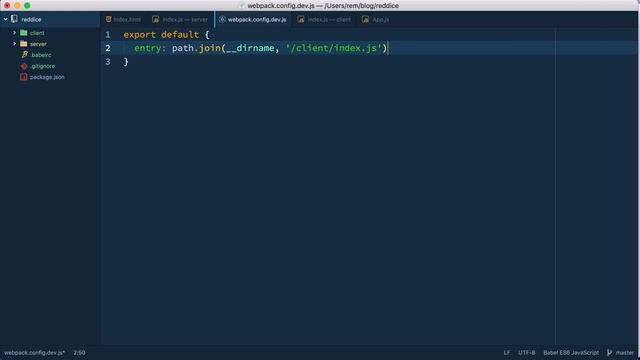Select the webpack.config.dev.js tab
Viewport: 640px width, 360px height.
pos(253,19)
